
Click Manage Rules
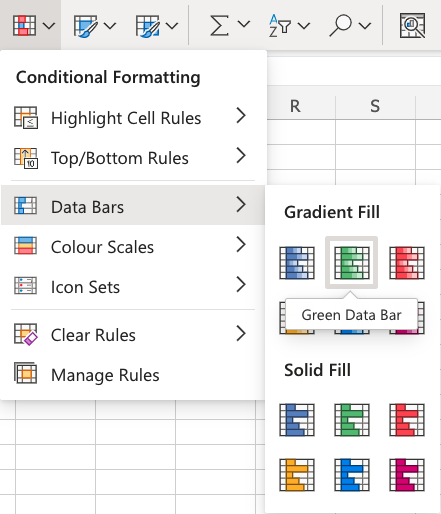coord(133,375)
